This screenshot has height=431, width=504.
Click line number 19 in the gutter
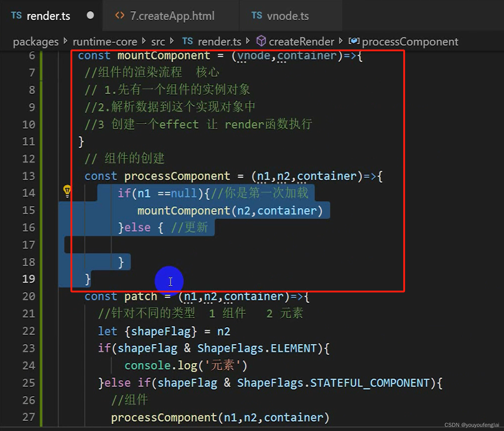pos(28,279)
